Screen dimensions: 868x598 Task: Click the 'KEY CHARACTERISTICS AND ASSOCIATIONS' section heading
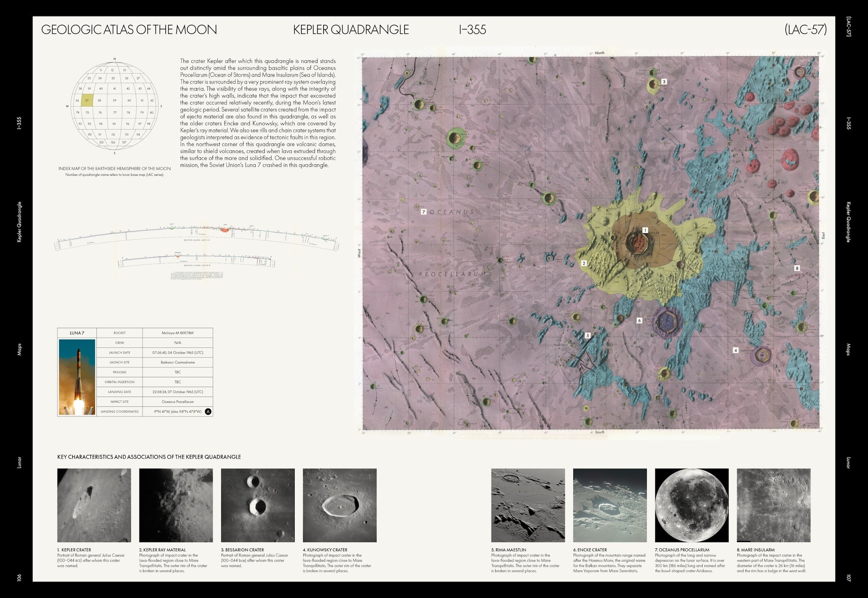click(149, 457)
